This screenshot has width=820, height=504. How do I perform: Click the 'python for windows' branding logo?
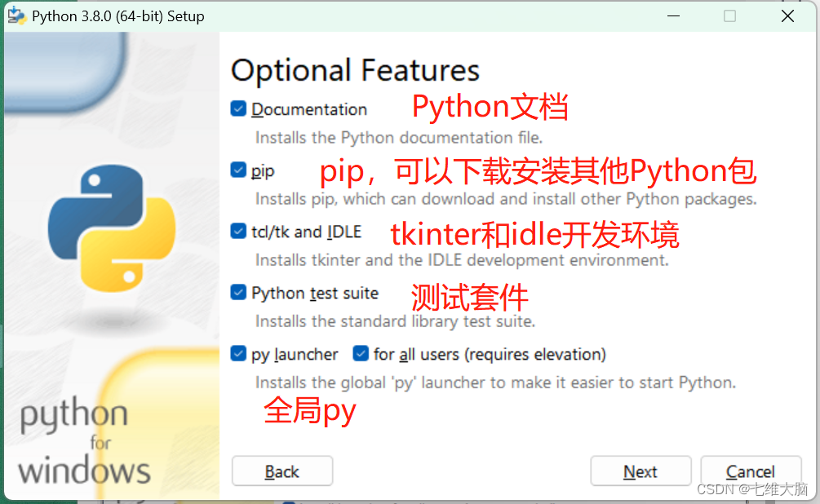click(82, 440)
